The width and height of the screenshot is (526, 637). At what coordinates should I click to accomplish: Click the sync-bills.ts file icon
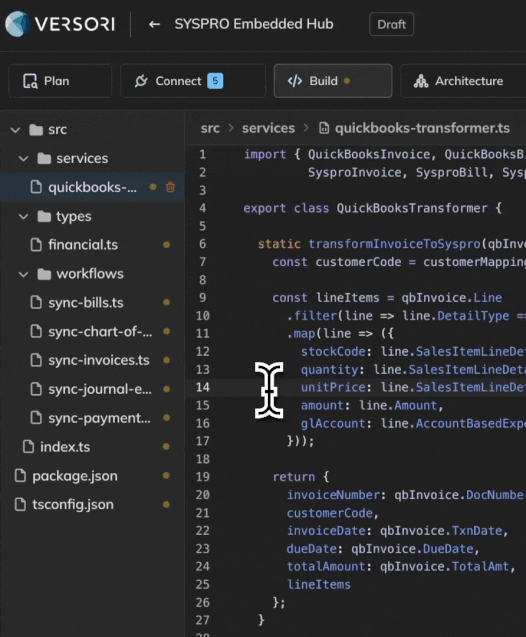click(36, 303)
